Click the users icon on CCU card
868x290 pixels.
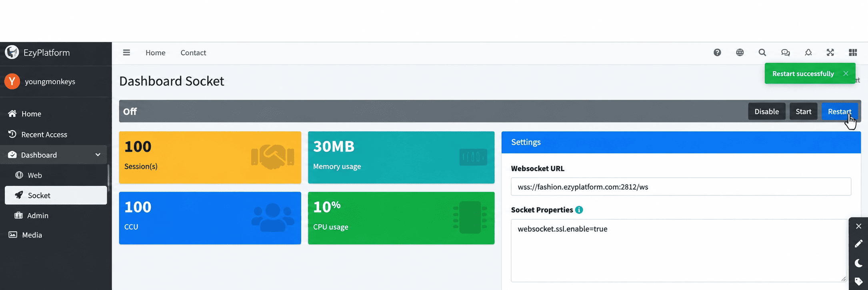[x=273, y=217]
